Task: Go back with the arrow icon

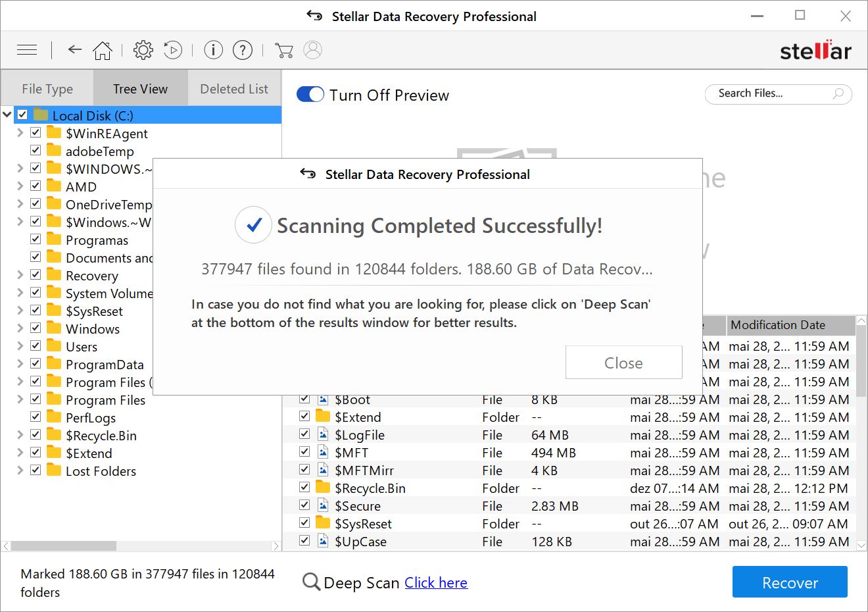Action: pyautogui.click(x=74, y=49)
